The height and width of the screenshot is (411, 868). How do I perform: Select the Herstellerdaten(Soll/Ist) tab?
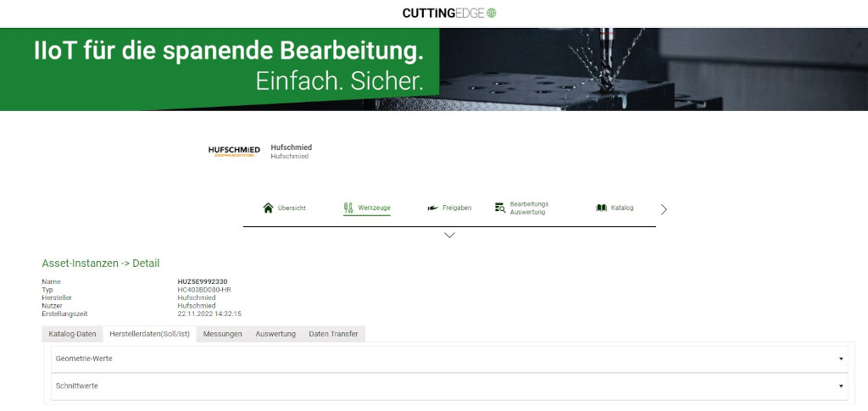pos(150,334)
